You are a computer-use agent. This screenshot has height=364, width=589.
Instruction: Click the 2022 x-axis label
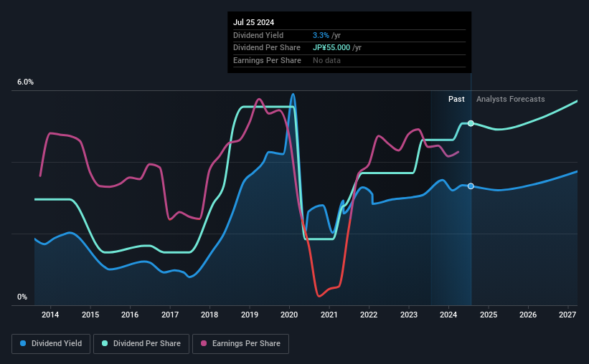pos(369,315)
